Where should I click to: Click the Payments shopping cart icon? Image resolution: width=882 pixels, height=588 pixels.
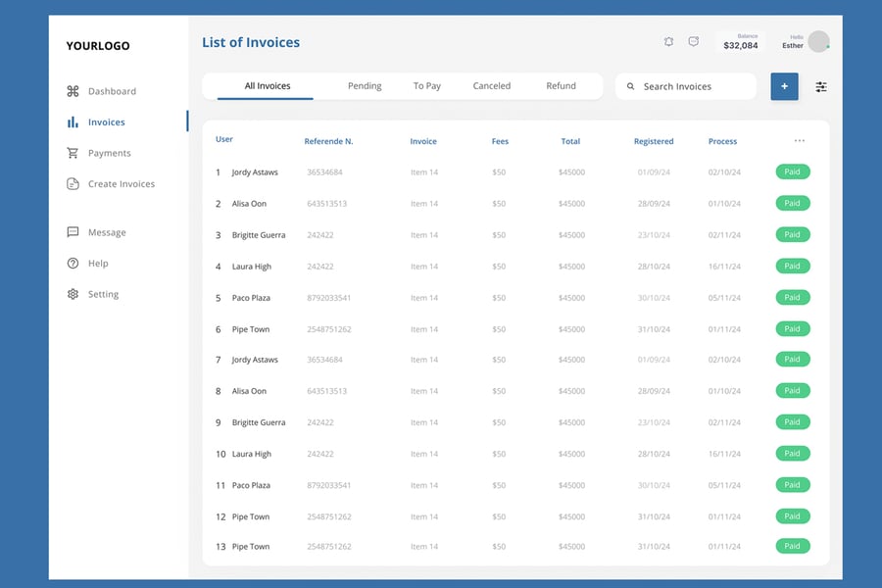[73, 153]
